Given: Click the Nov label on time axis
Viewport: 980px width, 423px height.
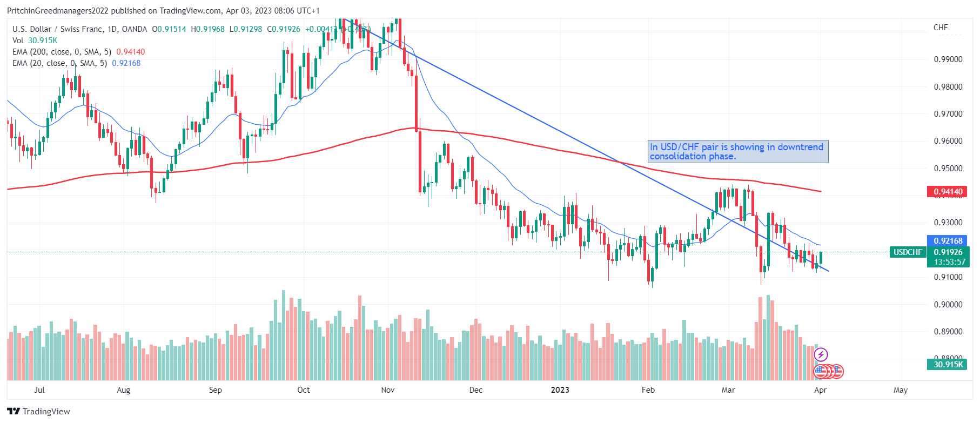Looking at the screenshot, I should click(388, 390).
